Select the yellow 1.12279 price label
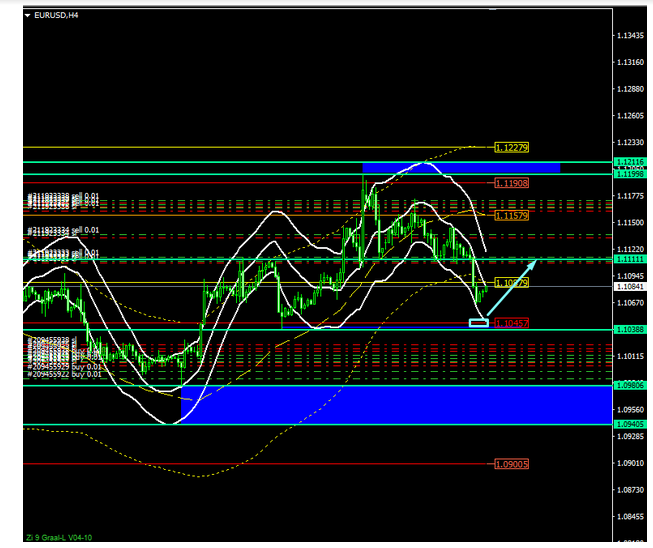Screen dimensions: 653x548 click(x=512, y=148)
